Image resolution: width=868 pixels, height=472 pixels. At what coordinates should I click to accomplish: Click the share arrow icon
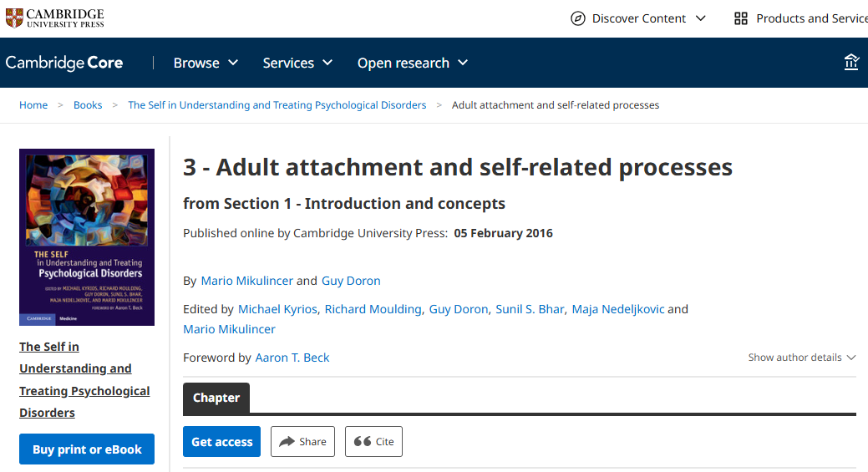[x=287, y=442]
